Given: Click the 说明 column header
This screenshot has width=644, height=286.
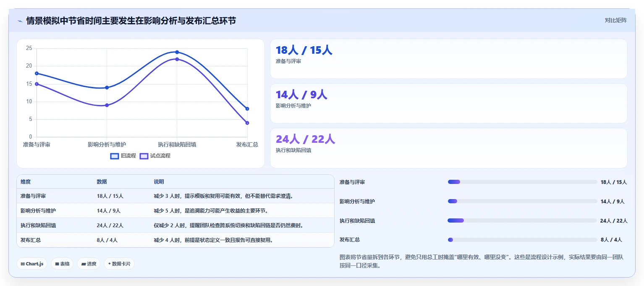Looking at the screenshot, I should pos(159,182).
